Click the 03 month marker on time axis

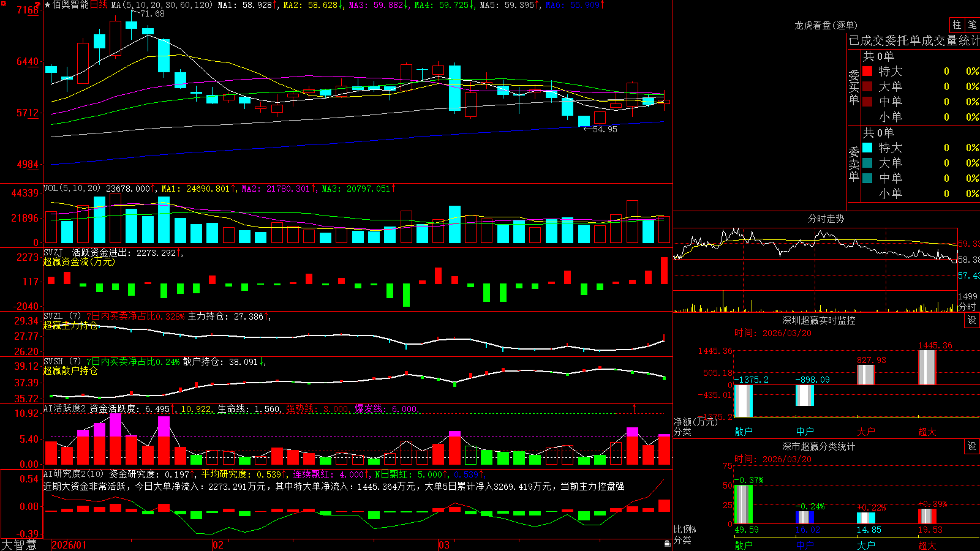pos(444,545)
